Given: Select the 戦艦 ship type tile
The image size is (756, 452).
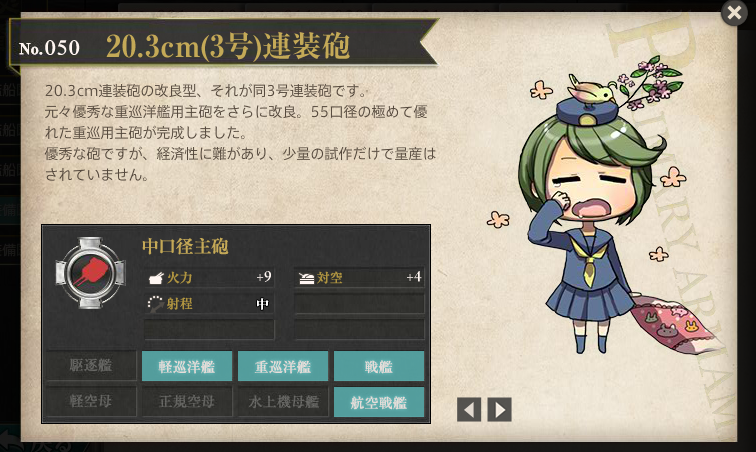Looking at the screenshot, I should 378,367.
